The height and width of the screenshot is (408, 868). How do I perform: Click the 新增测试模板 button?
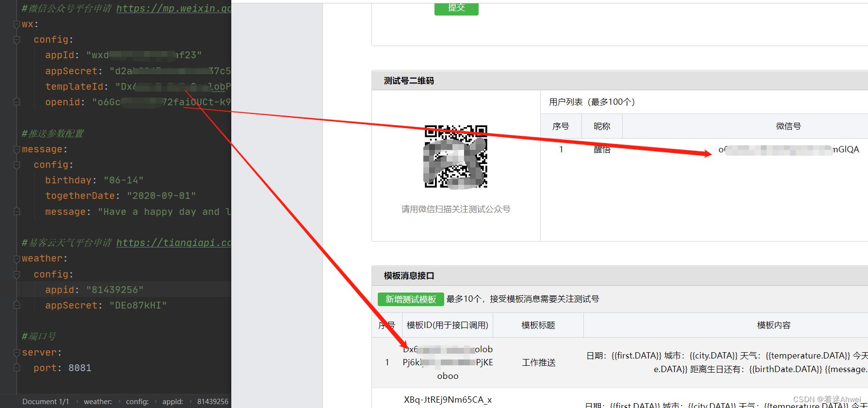(x=411, y=299)
